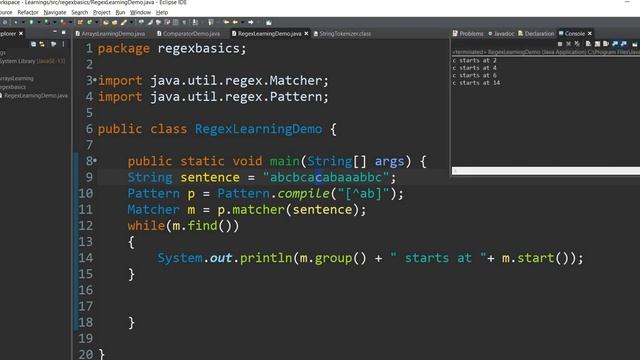The image size is (640, 360).
Task: Navigate Back with the yellow back arrow
Action: click(x=235, y=22)
